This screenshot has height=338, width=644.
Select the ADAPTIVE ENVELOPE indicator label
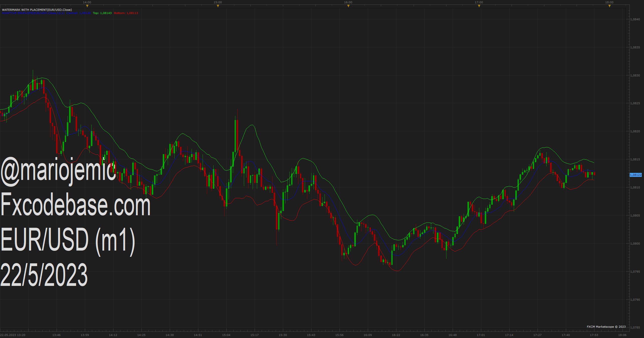(33, 13)
